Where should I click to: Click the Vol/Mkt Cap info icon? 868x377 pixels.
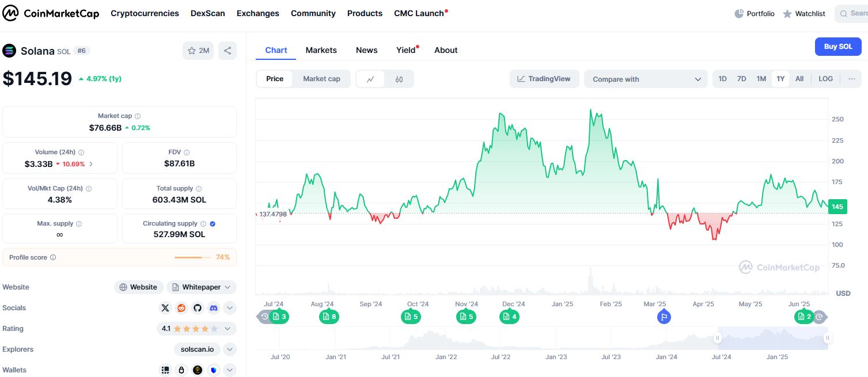coord(89,189)
